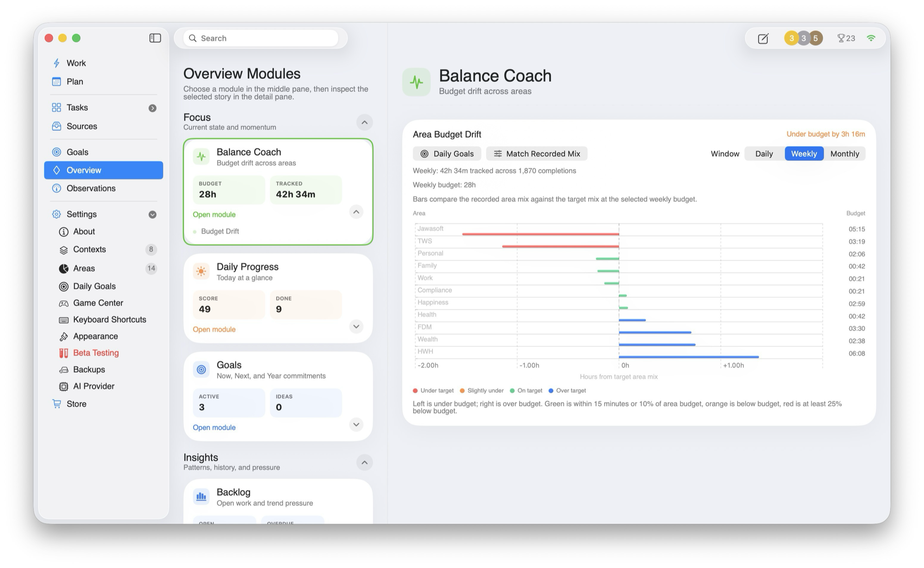
Task: Select Match Recorded Mix mode
Action: tap(536, 154)
